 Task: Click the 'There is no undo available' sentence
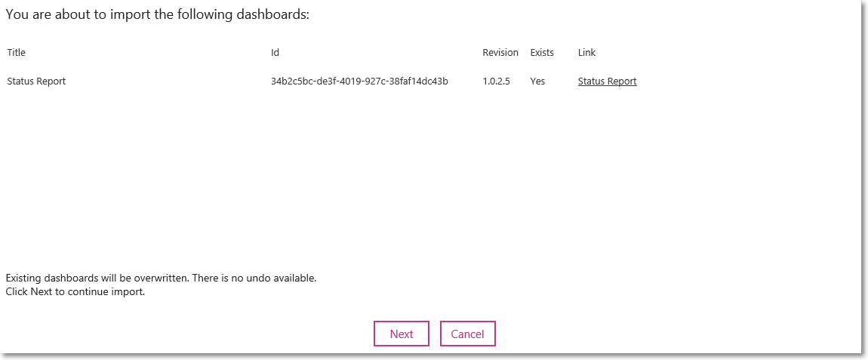(x=254, y=278)
